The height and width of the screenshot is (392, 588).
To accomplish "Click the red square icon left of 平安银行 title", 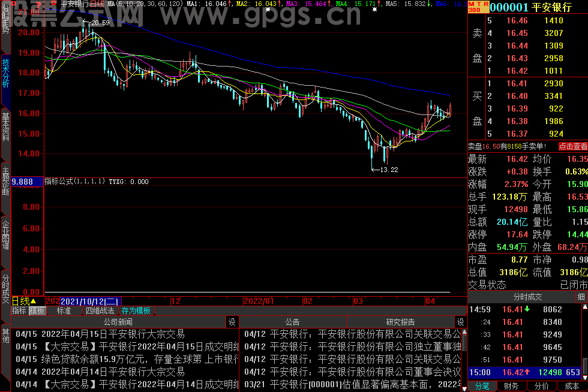I will (54, 4).
